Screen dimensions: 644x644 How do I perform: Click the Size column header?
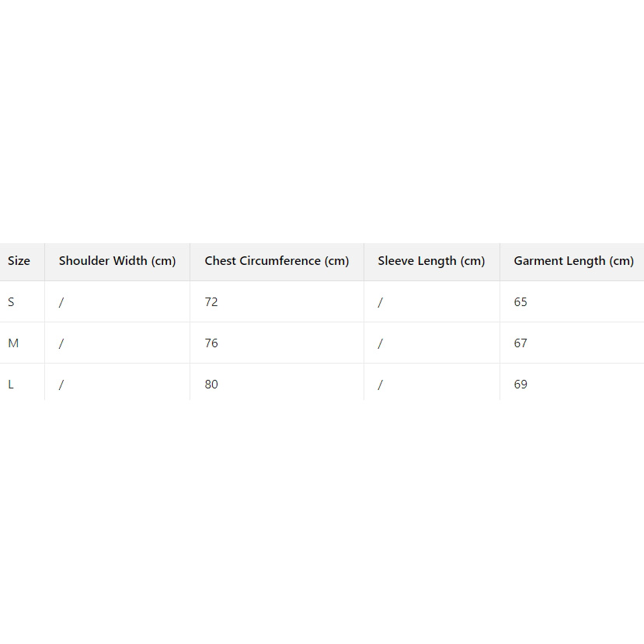(x=19, y=261)
